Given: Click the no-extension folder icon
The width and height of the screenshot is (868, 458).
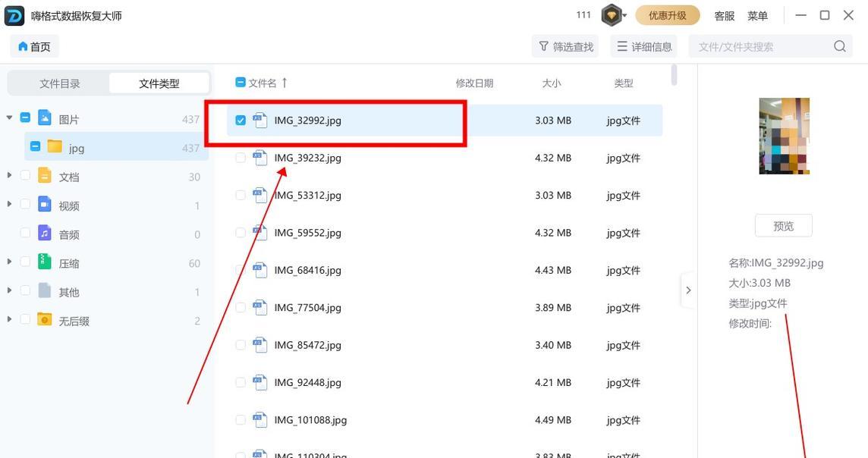Looking at the screenshot, I should [45, 319].
